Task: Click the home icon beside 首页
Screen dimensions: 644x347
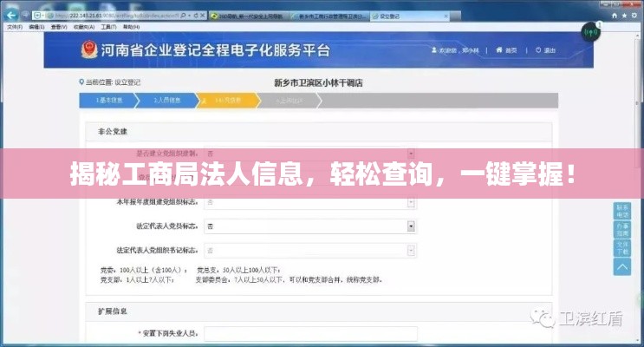Action: point(499,50)
